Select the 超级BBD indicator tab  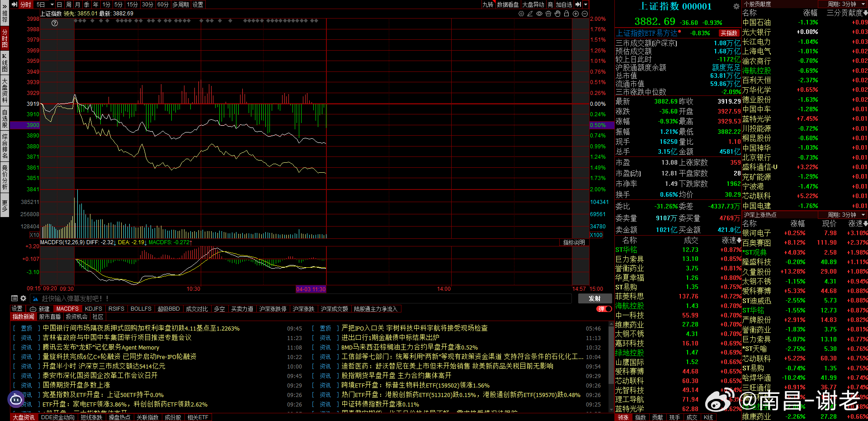169,309
